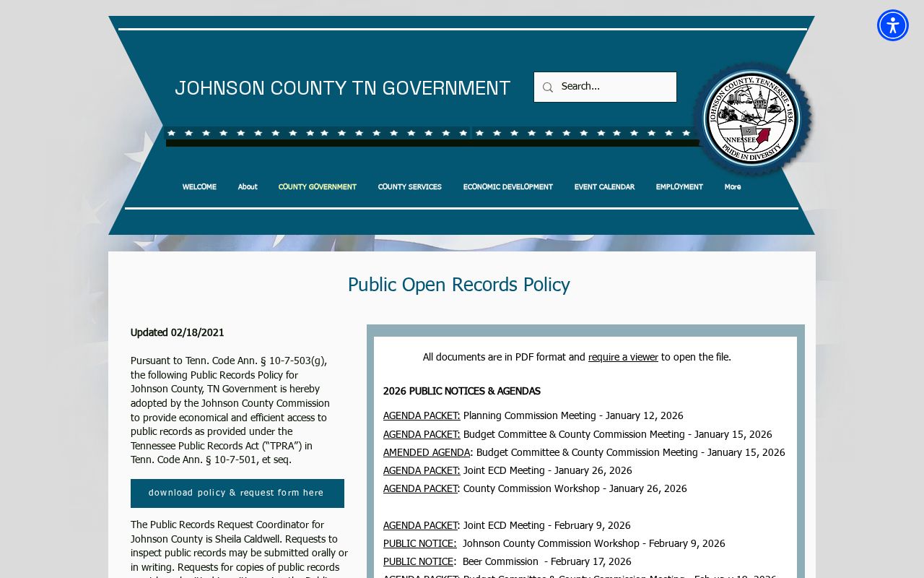Click the Johnson County Tennessee seal logo
Image resolution: width=924 pixels, height=578 pixels.
pyautogui.click(x=751, y=118)
